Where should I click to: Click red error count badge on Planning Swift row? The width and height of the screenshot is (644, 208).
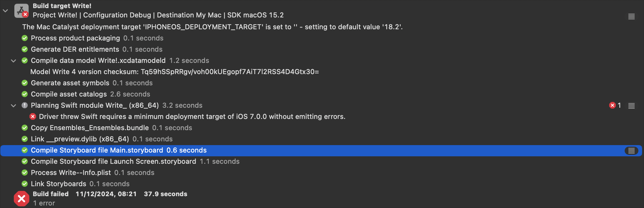(615, 106)
